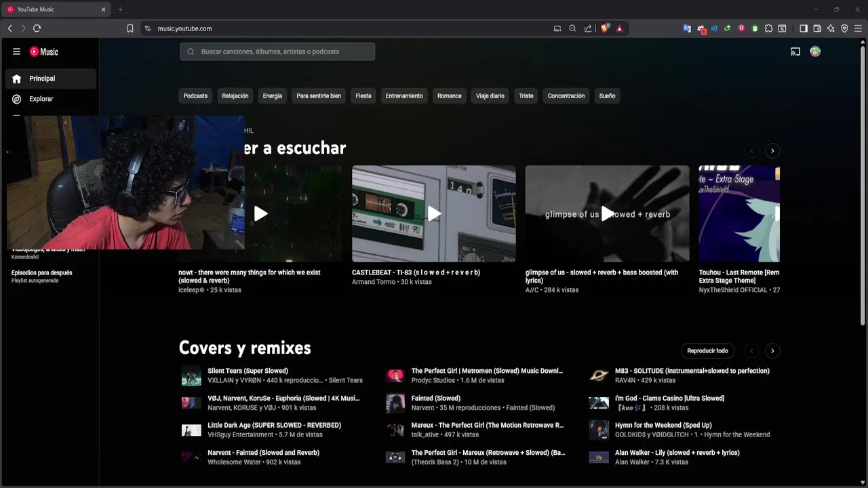The image size is (868, 488).
Task: Open the Brave Wallet icon
Action: [817, 28]
